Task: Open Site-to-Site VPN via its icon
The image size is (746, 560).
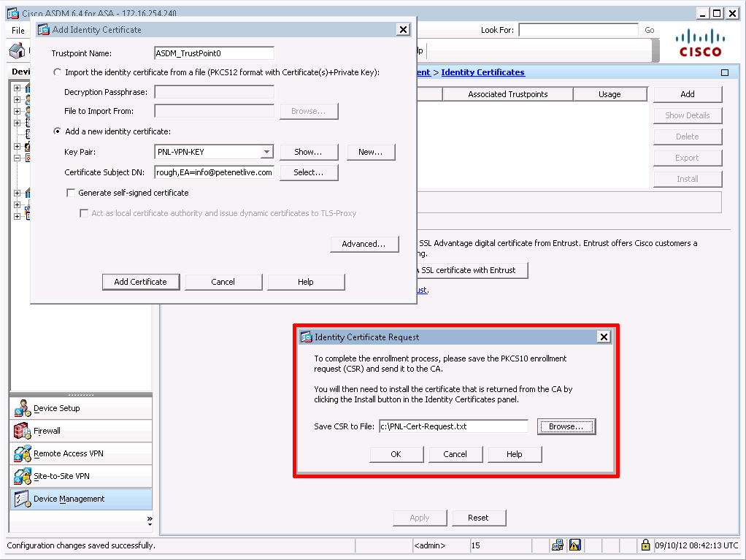Action: click(x=22, y=476)
